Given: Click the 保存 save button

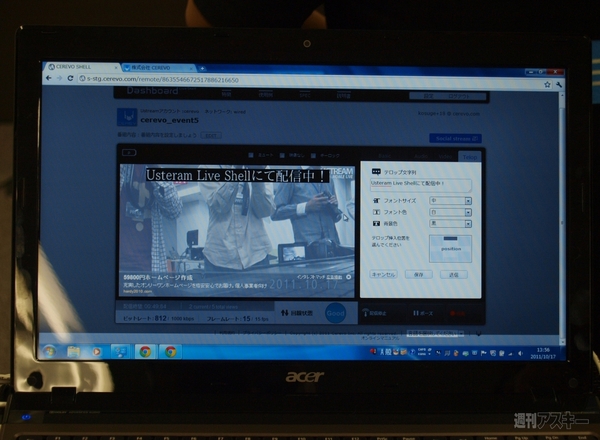Looking at the screenshot, I should pos(419,274).
